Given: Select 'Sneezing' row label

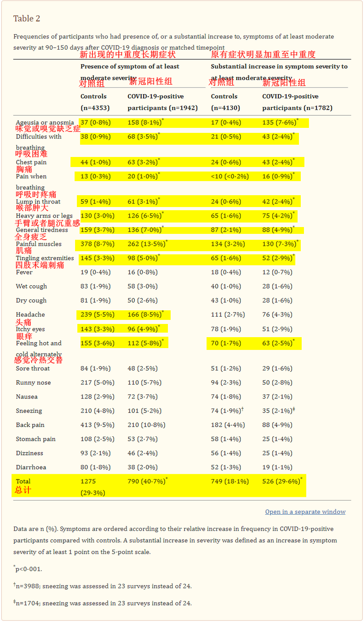Looking at the screenshot, I should coord(29,411).
